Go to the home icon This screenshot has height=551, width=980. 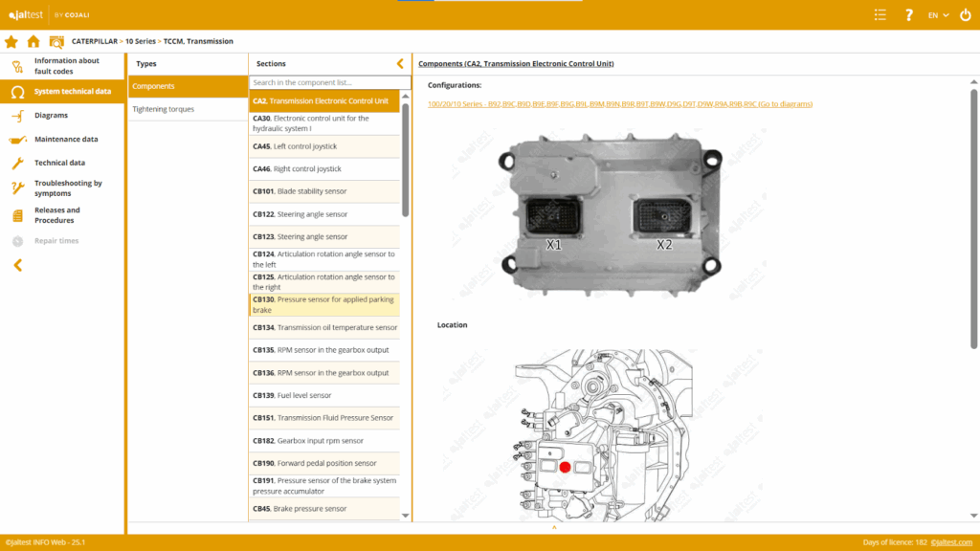point(33,41)
